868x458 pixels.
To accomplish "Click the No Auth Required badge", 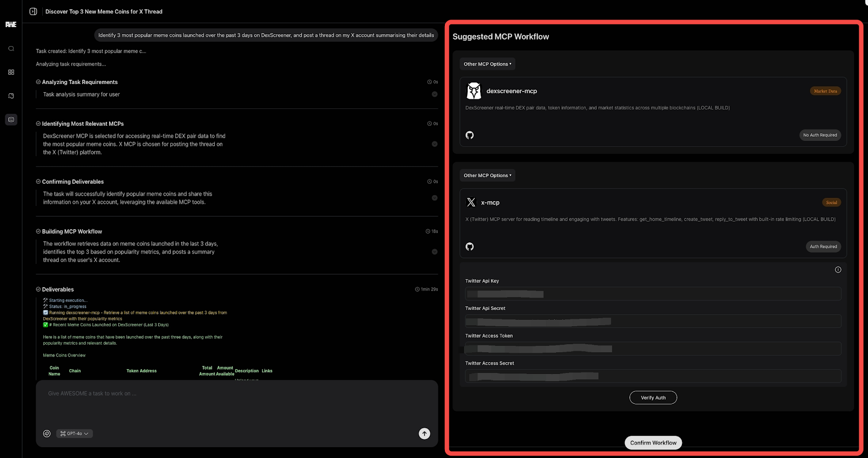I will pos(820,135).
